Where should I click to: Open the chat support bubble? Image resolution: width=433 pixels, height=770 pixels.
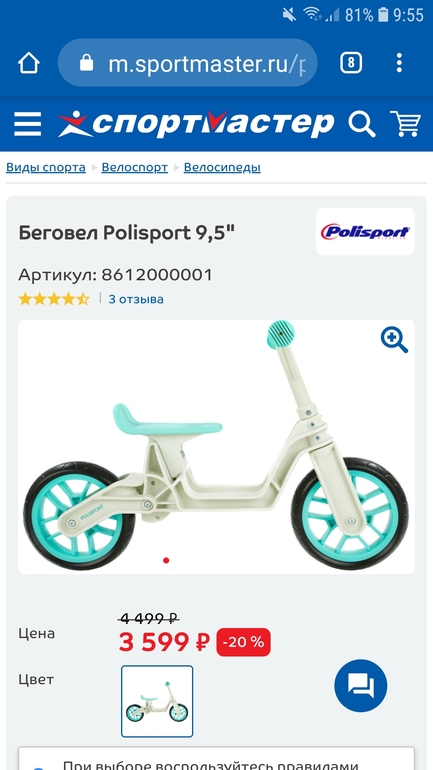pos(361,686)
